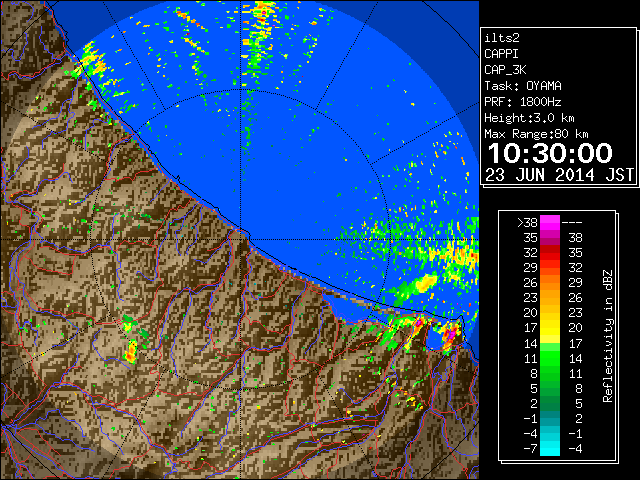The image size is (640, 480).
Task: Click the >38 legend value
Action: pos(527,223)
